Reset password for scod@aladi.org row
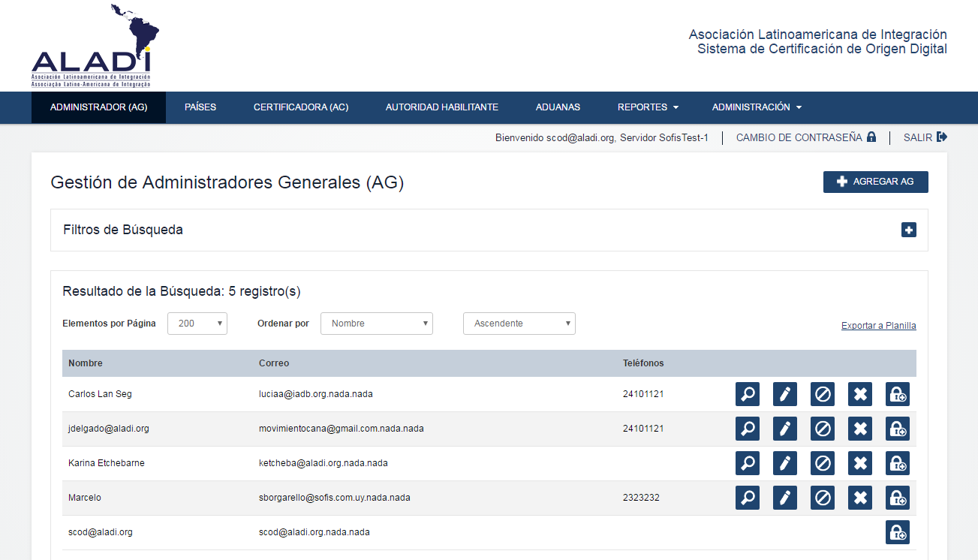The height and width of the screenshot is (560, 978). pos(898,532)
